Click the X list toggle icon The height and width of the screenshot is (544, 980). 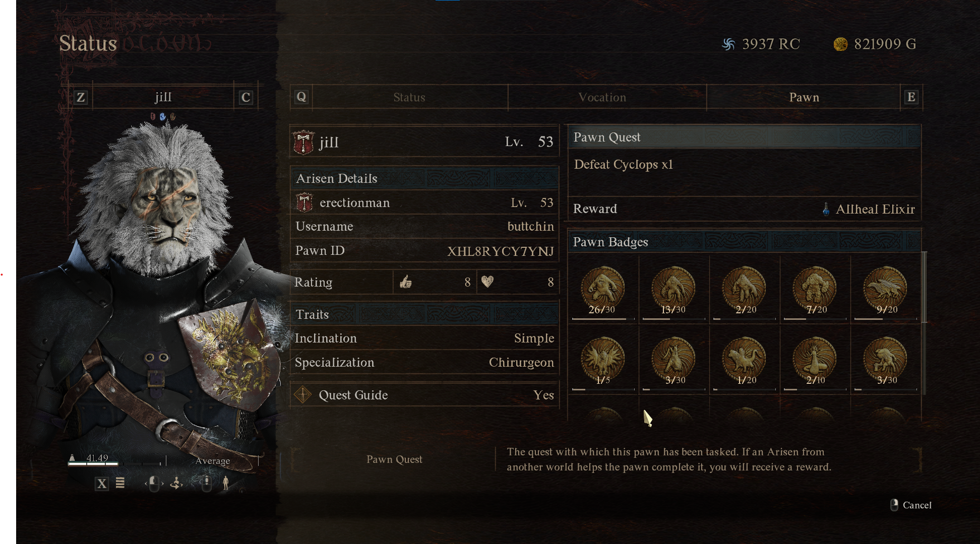point(102,484)
